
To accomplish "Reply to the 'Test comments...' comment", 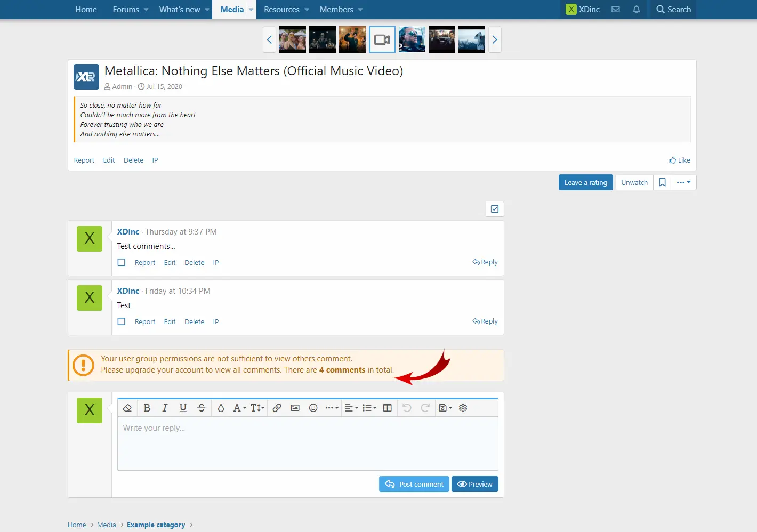I will point(485,262).
